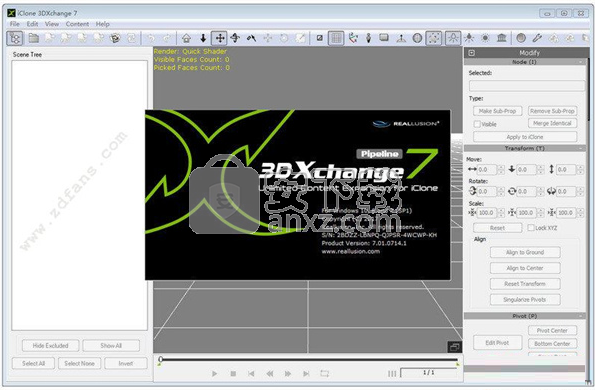This screenshot has height=392, width=595.
Task: Collapse the Pivot (P) section
Action: pos(580,316)
